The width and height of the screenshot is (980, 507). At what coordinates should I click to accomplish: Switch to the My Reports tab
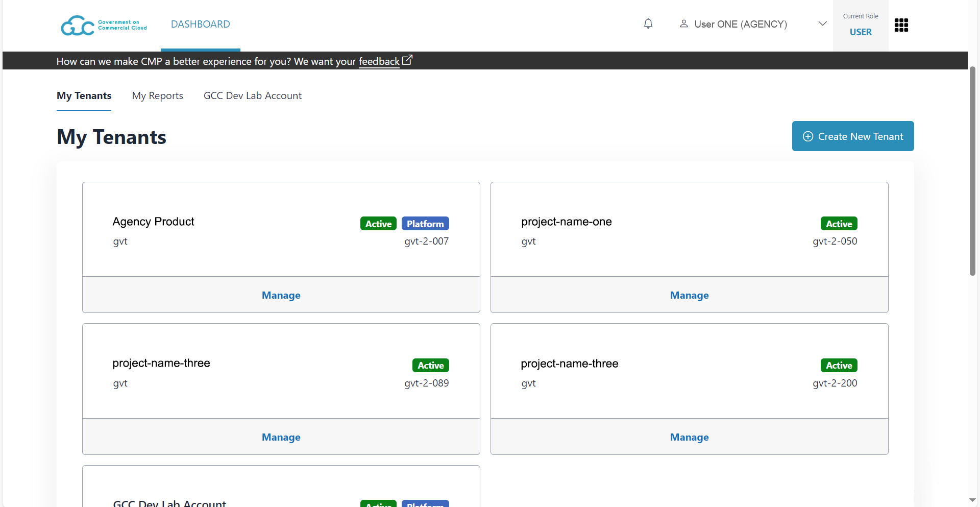pyautogui.click(x=158, y=96)
